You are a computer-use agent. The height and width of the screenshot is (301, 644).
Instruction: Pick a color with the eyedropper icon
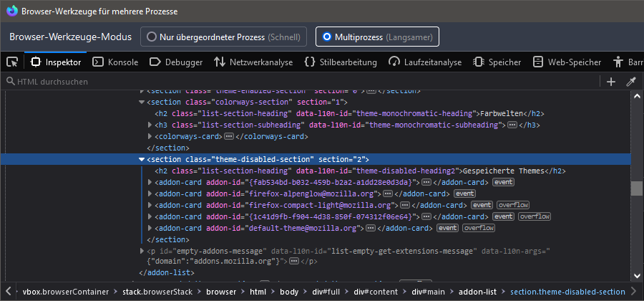631,82
